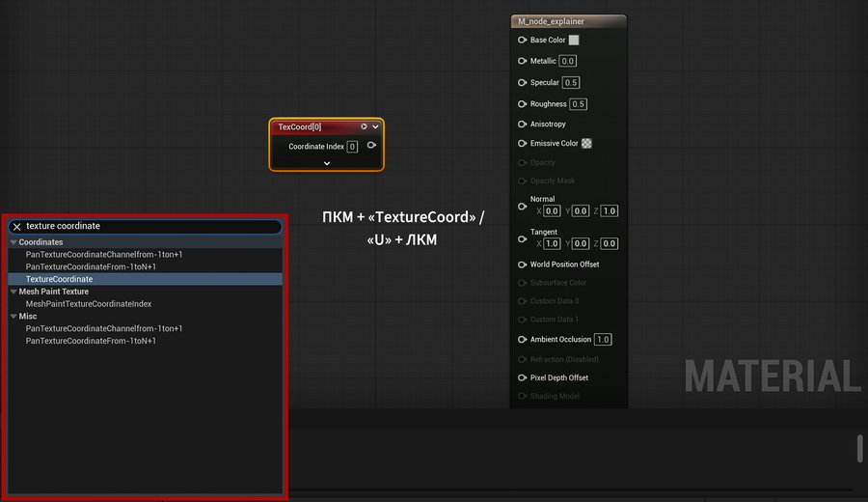868x502 pixels.
Task: Click the TexCoord node preview circle icon
Action: point(364,126)
